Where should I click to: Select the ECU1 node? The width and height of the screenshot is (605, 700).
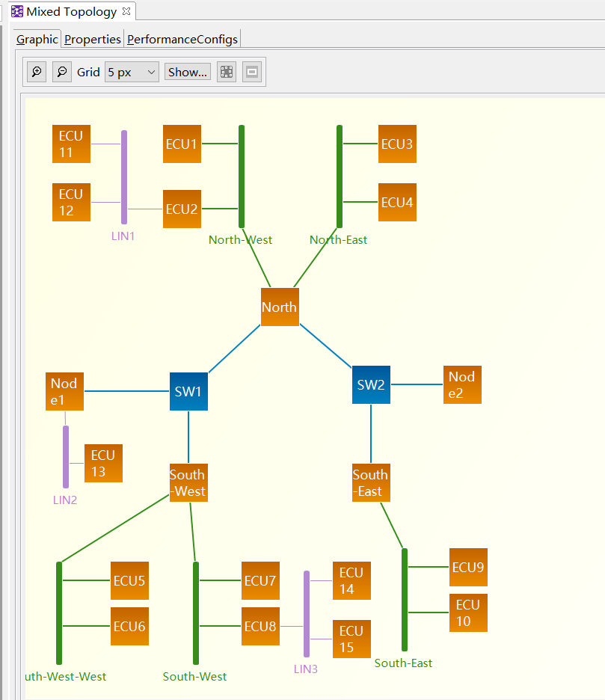[x=182, y=144]
